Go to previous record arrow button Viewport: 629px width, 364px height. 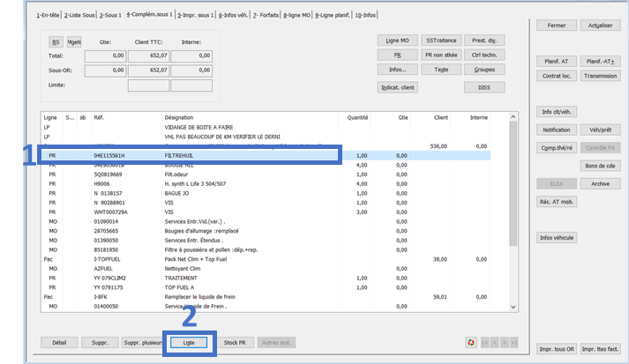pos(495,343)
